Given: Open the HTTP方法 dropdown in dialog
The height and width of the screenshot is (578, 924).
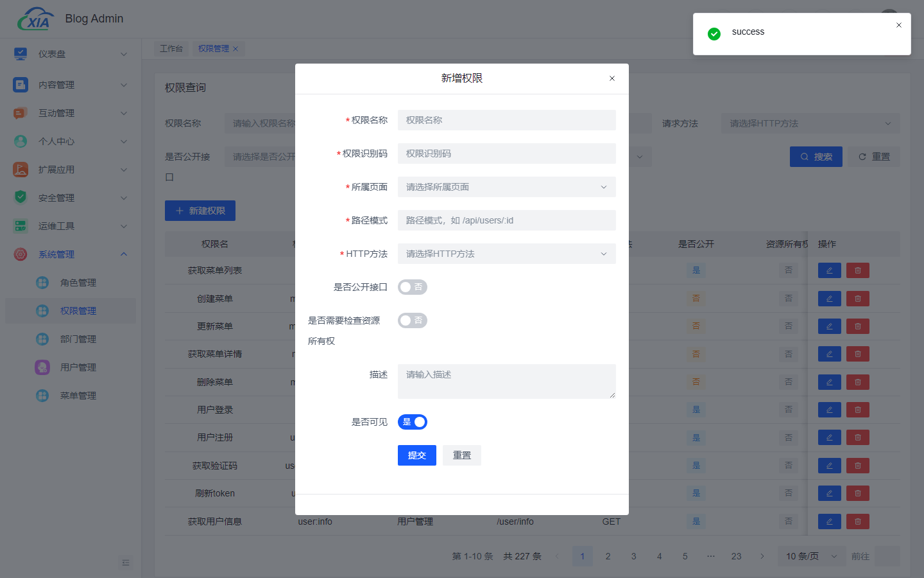Looking at the screenshot, I should [507, 254].
